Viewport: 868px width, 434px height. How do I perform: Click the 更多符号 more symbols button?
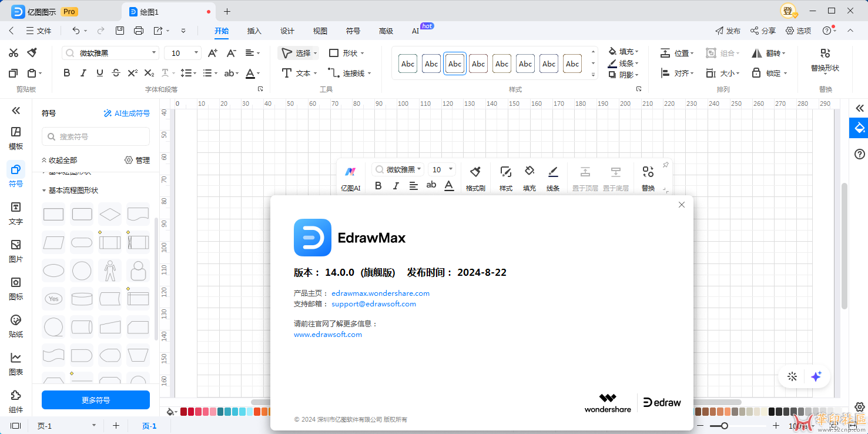(x=96, y=400)
